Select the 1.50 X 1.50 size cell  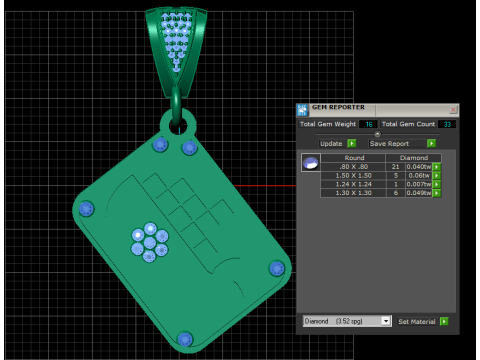tap(353, 175)
